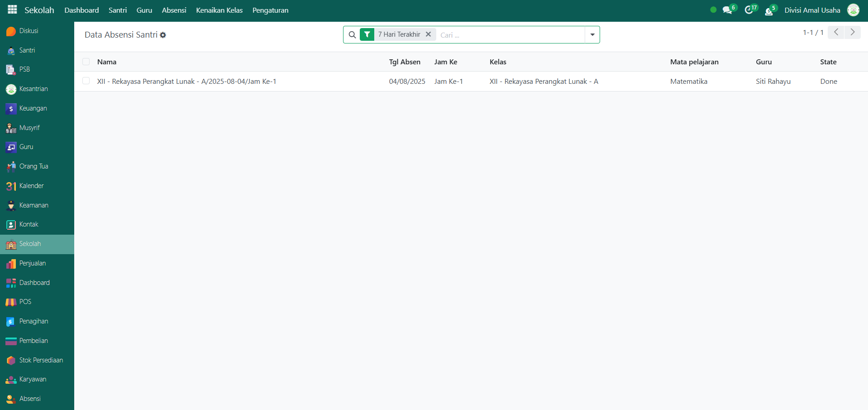The image size is (868, 410).
Task: Sort list by Tgl Absen column
Action: tap(404, 62)
